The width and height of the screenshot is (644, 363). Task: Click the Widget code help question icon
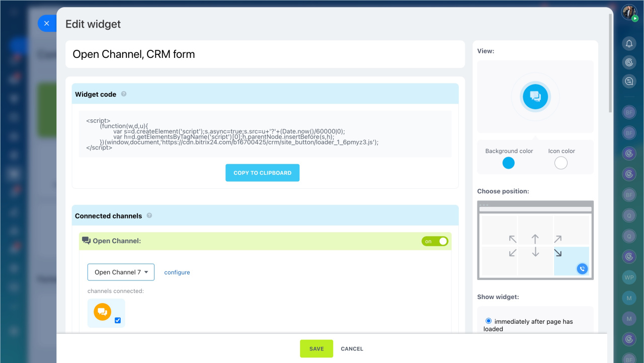124,94
